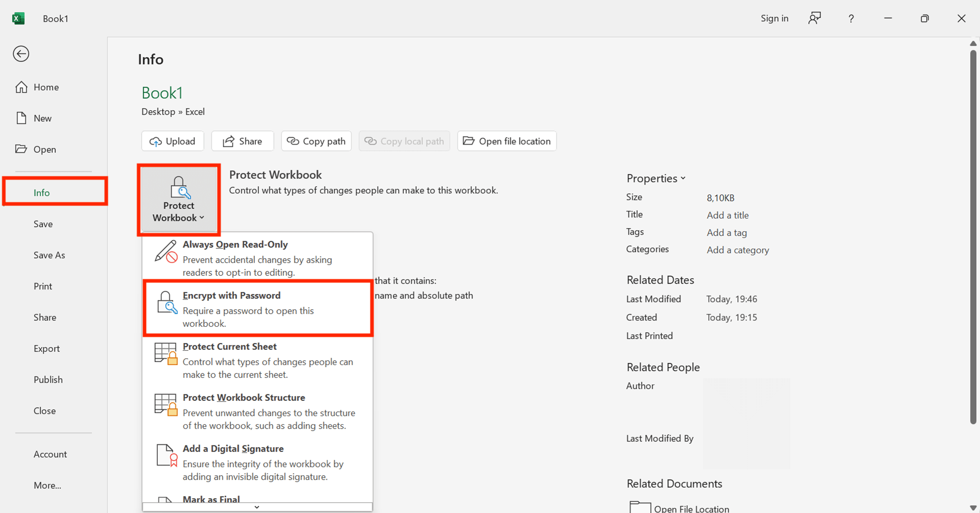
Task: Click the cloud icon on the Upload button
Action: (x=155, y=142)
